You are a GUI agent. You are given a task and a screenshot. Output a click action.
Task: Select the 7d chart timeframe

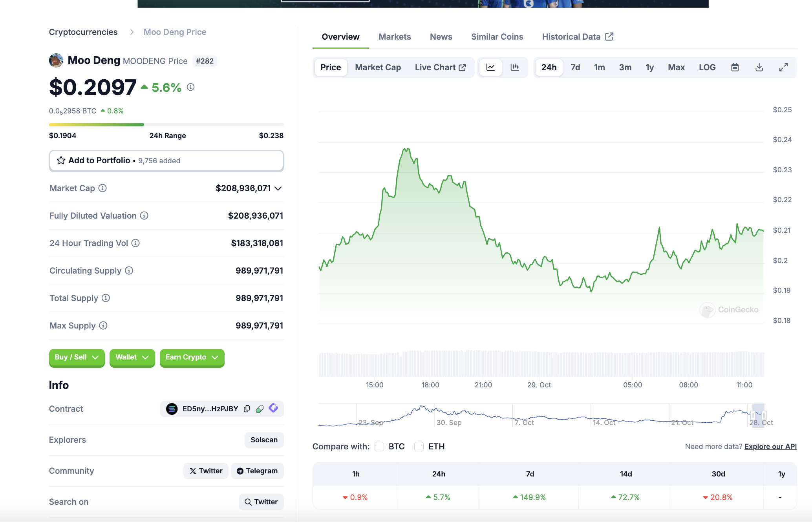pyautogui.click(x=575, y=68)
